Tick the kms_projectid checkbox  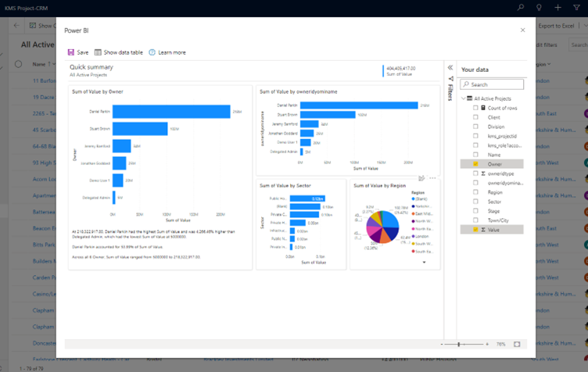pos(475,136)
